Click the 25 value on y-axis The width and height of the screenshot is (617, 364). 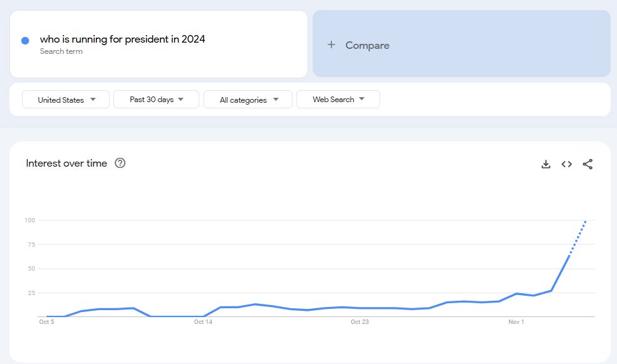point(31,293)
